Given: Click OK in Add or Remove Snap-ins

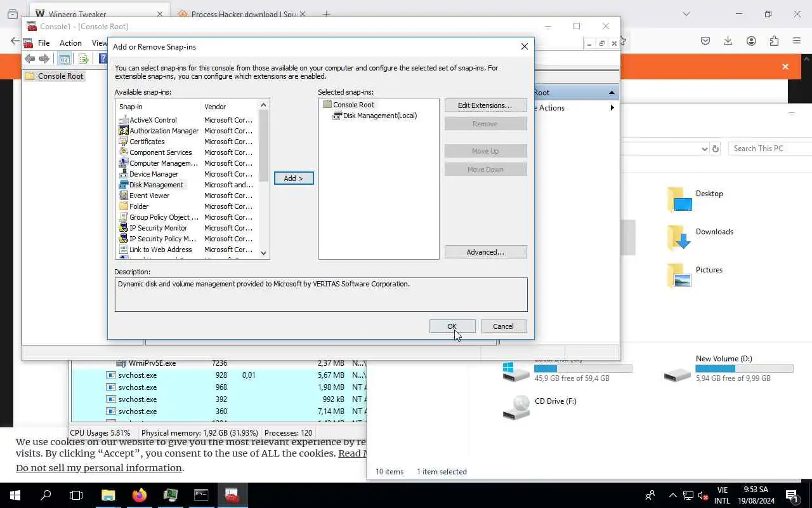Looking at the screenshot, I should click(452, 326).
